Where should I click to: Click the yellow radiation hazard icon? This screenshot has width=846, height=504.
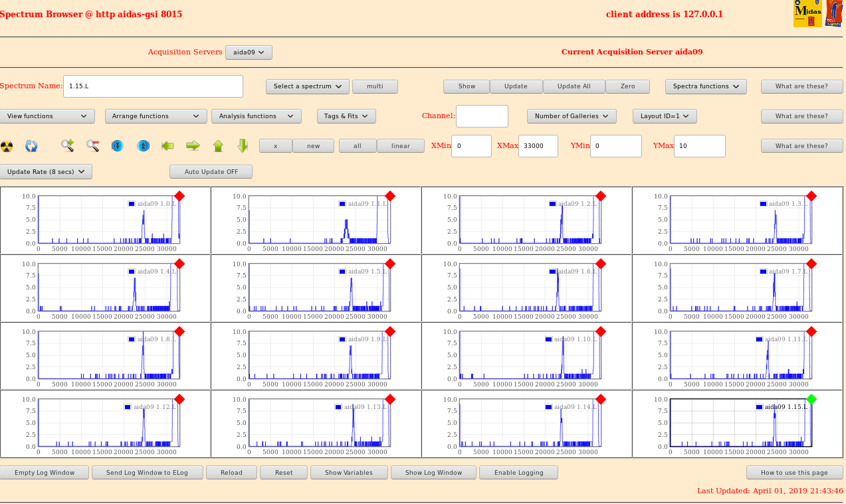7,146
